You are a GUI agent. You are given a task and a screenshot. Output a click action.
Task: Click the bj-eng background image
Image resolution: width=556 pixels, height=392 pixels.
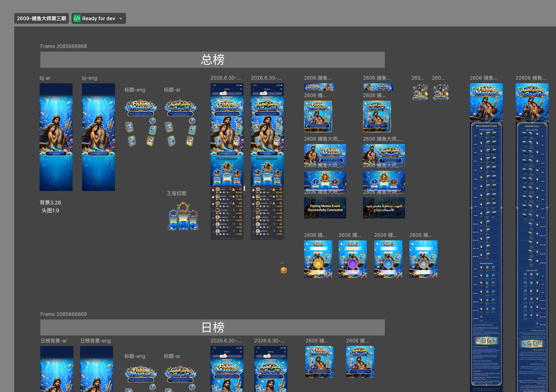tap(98, 137)
